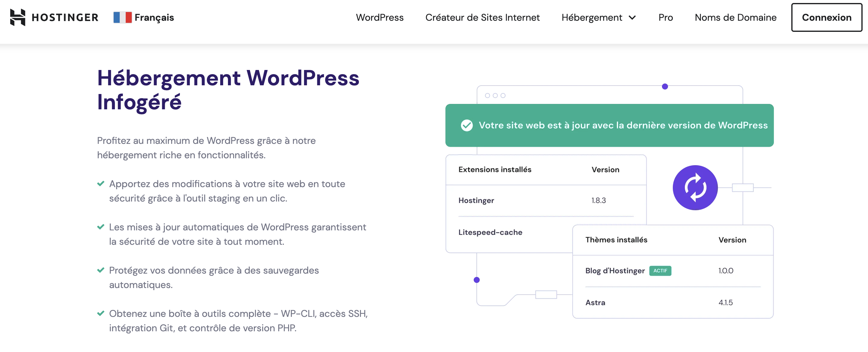Screen dimensions: 868x352
Task: Click the purple refresh sync icon
Action: coord(695,187)
